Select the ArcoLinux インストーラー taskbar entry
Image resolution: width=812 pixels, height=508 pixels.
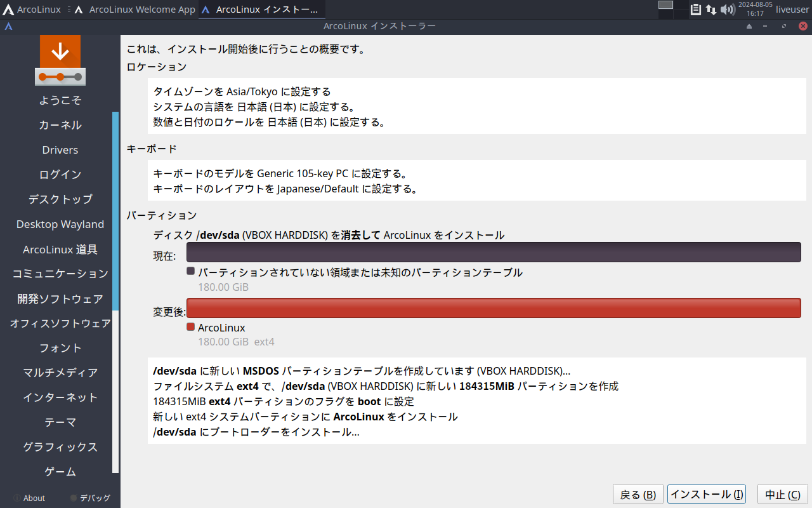[262, 10]
